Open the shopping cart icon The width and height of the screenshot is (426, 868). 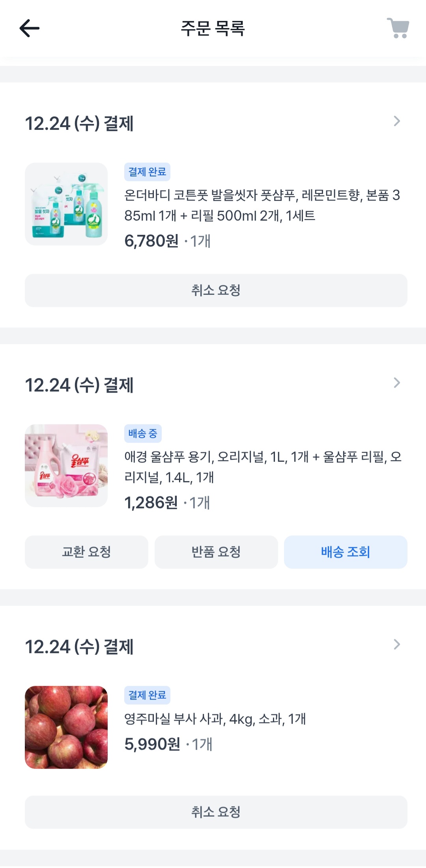tap(398, 28)
